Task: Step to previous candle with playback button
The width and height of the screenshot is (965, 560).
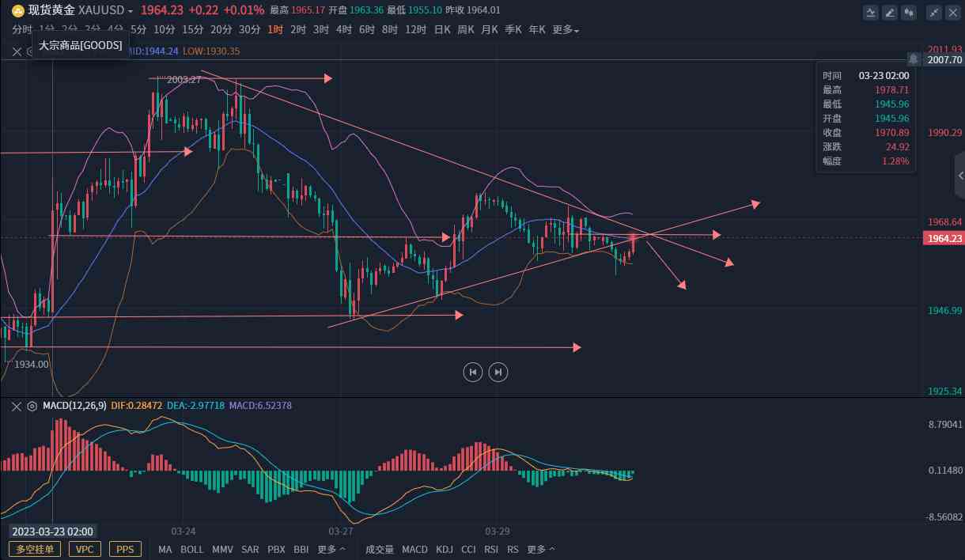Action: [x=472, y=372]
